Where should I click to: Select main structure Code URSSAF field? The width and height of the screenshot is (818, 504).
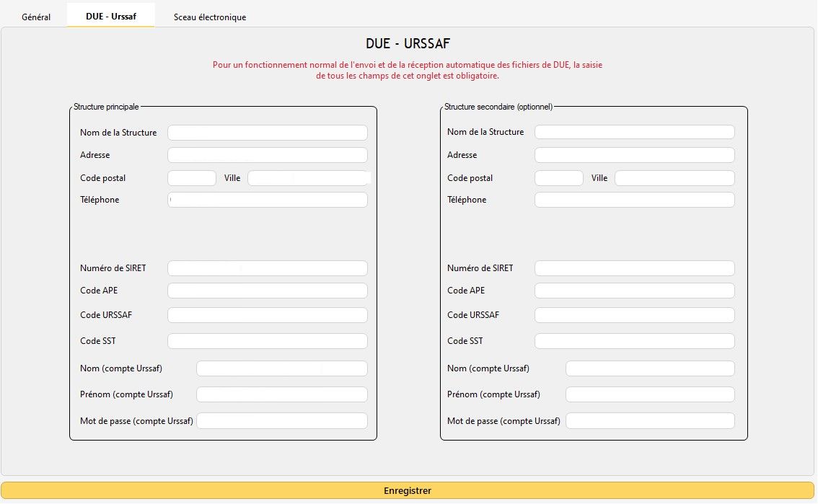(267, 315)
